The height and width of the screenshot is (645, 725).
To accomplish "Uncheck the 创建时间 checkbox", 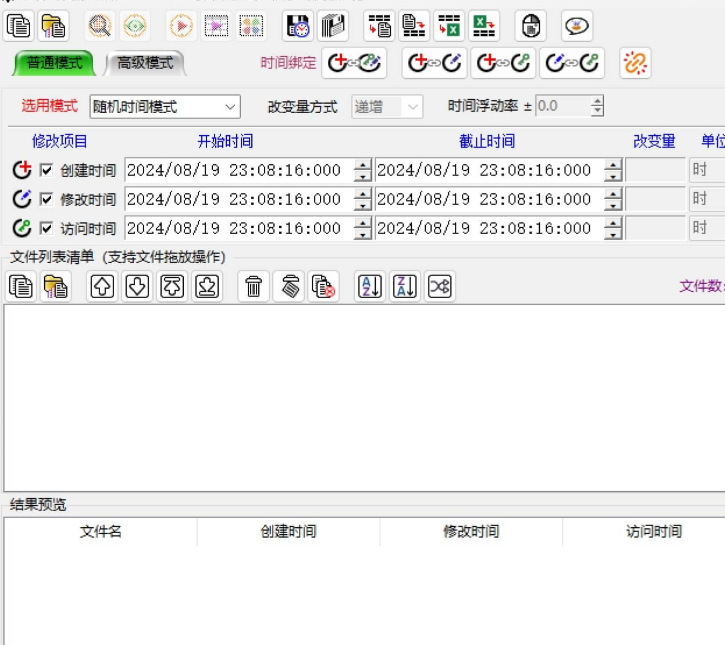I will pyautogui.click(x=46, y=171).
